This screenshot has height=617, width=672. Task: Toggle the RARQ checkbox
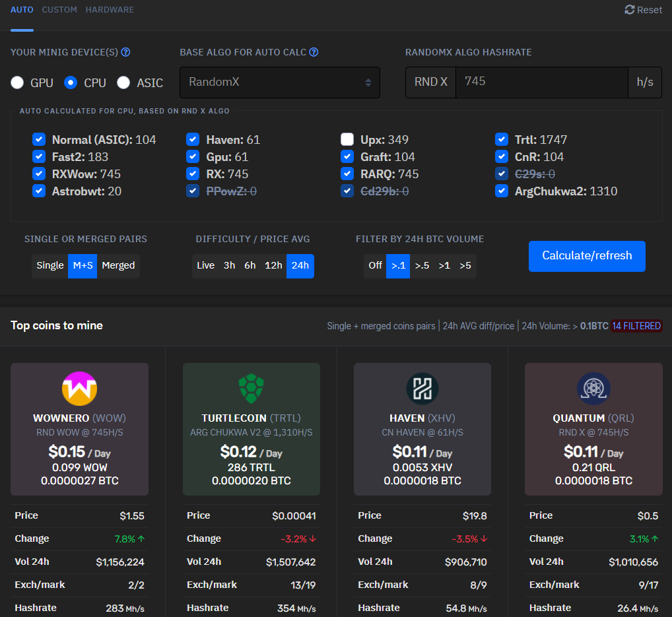(347, 174)
